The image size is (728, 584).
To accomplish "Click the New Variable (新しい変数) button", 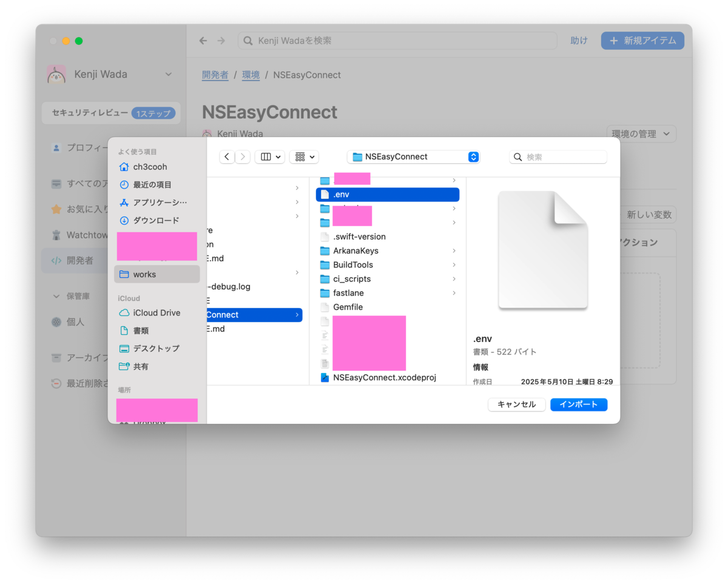I will (x=649, y=215).
